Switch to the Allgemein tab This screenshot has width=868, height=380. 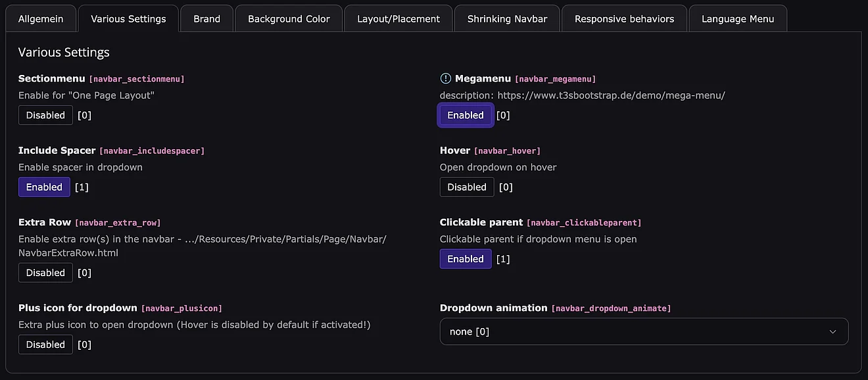[41, 19]
